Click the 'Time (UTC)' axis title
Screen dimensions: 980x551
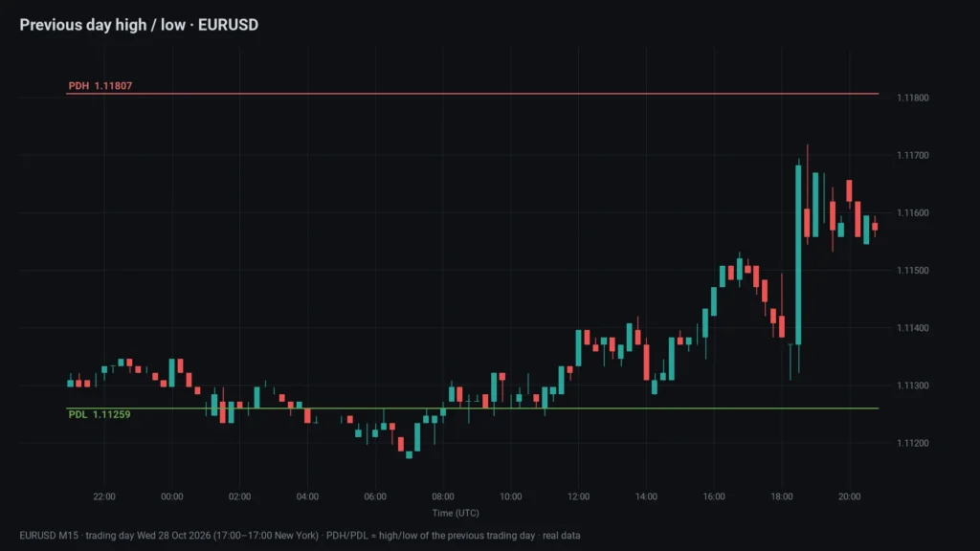tap(456, 513)
